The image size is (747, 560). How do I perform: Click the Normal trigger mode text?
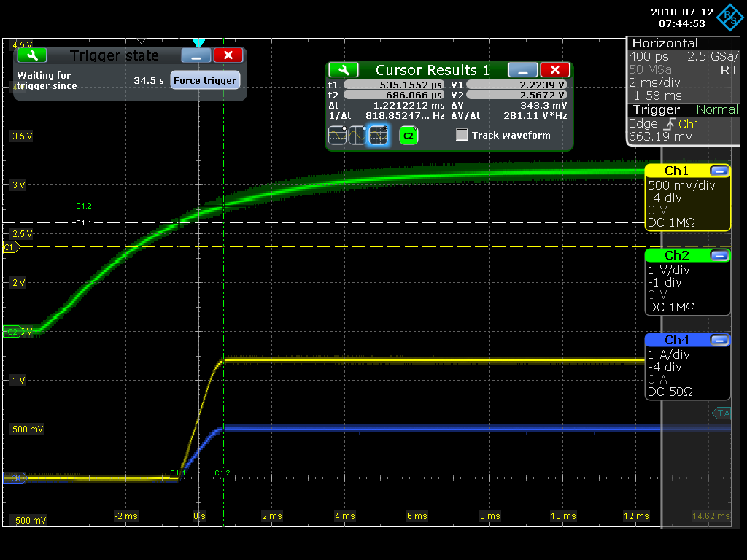717,109
